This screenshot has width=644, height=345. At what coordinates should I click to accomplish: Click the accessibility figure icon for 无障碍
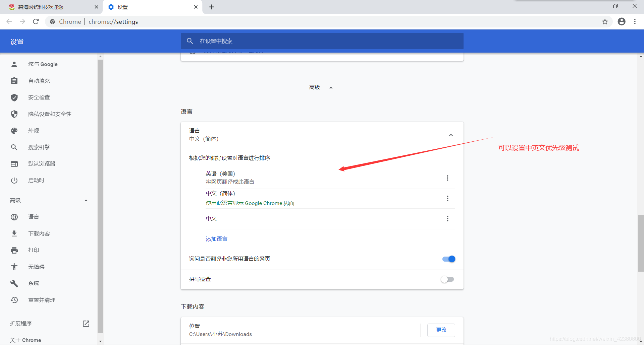14,267
